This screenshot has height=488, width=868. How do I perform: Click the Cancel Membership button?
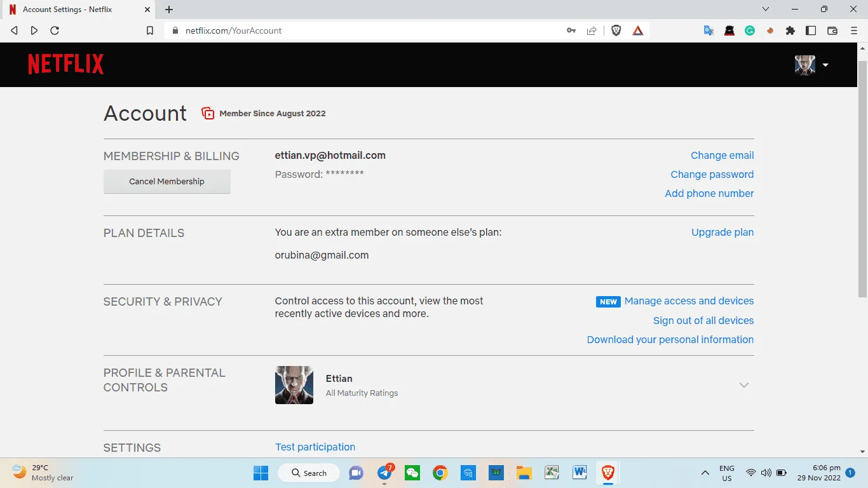(167, 181)
